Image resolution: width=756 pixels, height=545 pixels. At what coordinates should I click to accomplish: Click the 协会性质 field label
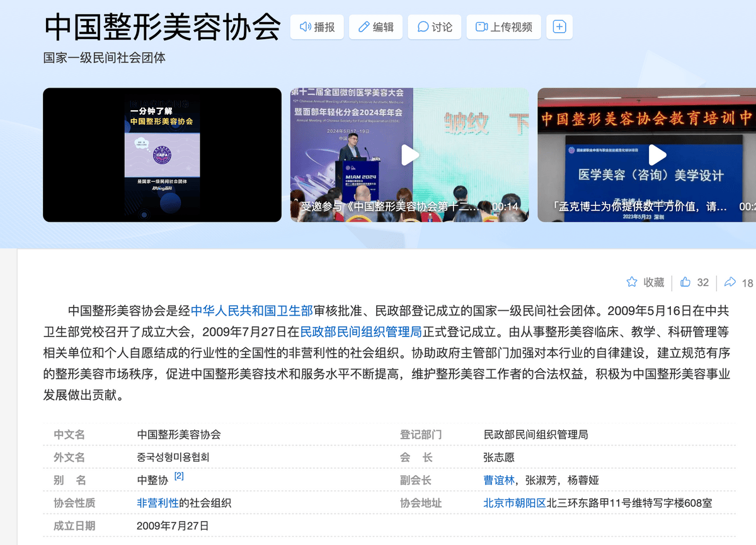click(x=74, y=503)
